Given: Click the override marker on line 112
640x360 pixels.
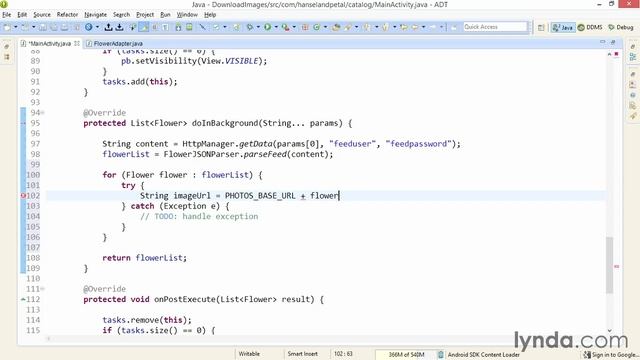Looking at the screenshot, I should pos(23,299).
